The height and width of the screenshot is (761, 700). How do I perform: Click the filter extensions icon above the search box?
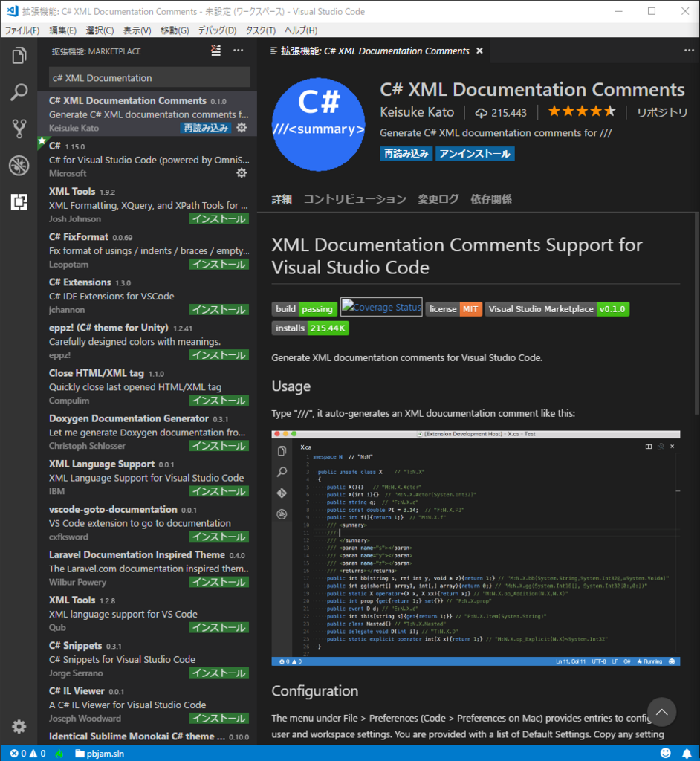coord(215,50)
